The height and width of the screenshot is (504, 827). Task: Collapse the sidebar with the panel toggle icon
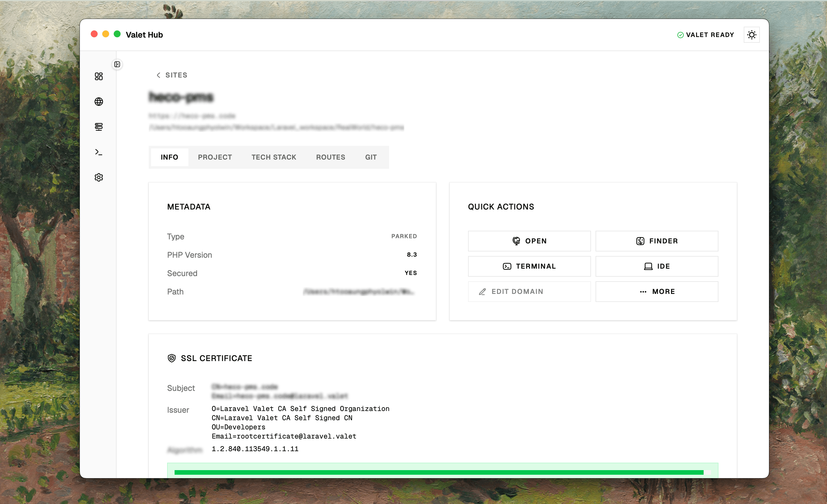[x=117, y=64]
